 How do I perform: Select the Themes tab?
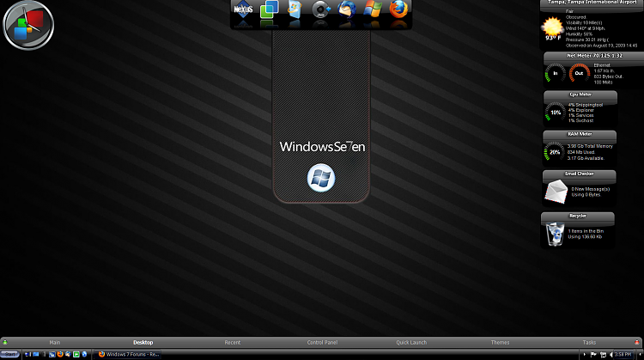(500, 342)
